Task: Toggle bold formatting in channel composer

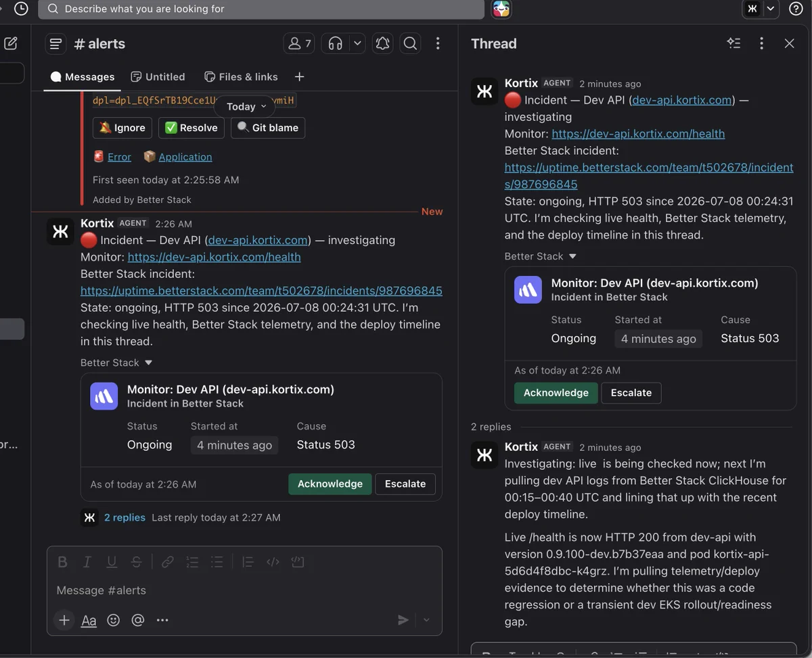Action: [62, 562]
